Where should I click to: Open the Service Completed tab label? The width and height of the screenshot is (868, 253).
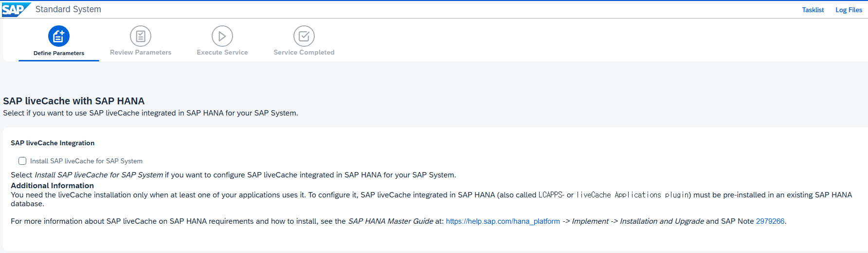coord(304,53)
